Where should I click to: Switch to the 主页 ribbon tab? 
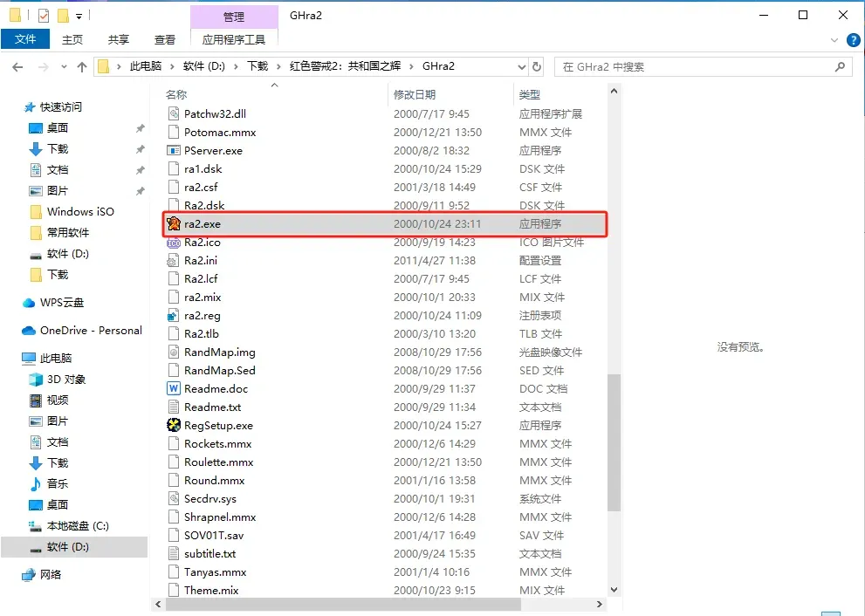[x=72, y=39]
